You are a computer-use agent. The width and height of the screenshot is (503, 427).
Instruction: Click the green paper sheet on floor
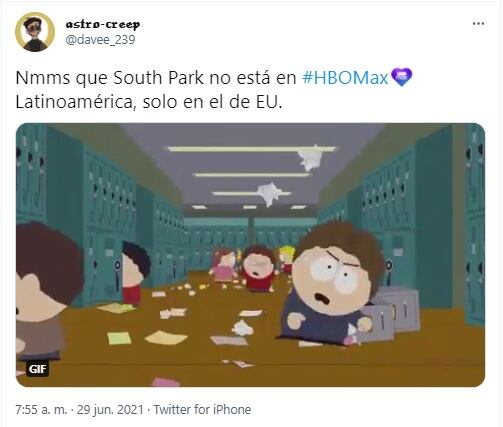click(120, 338)
